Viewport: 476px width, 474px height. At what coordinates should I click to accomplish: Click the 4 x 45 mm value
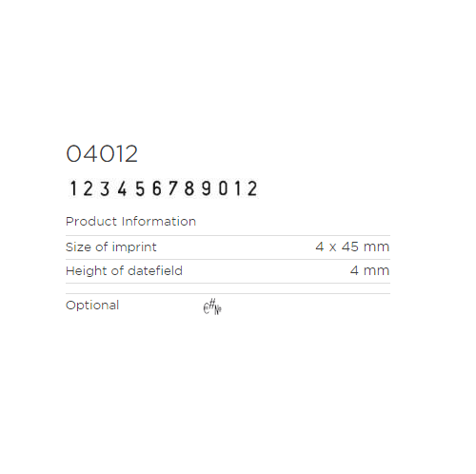click(x=352, y=247)
